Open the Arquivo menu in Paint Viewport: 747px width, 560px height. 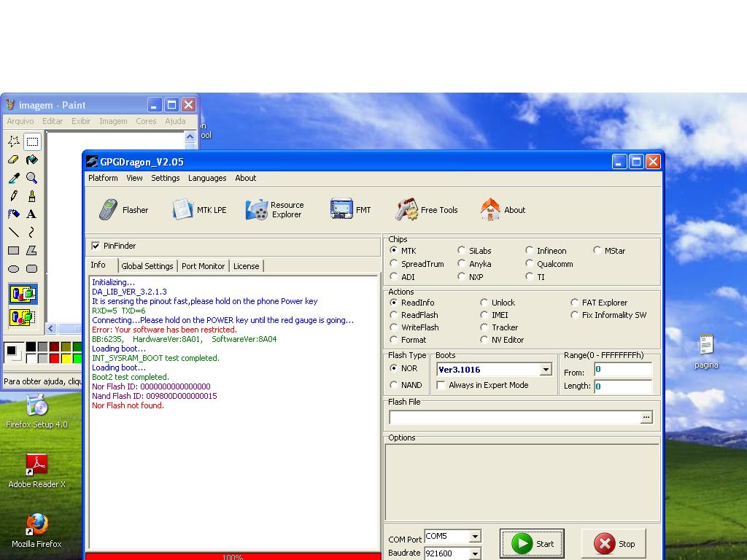pyautogui.click(x=20, y=122)
